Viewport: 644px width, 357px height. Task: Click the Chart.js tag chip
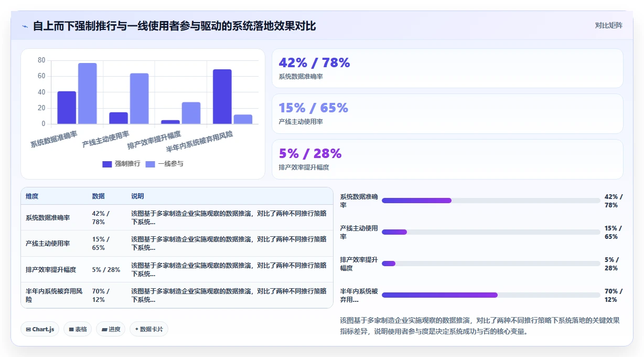pos(40,329)
